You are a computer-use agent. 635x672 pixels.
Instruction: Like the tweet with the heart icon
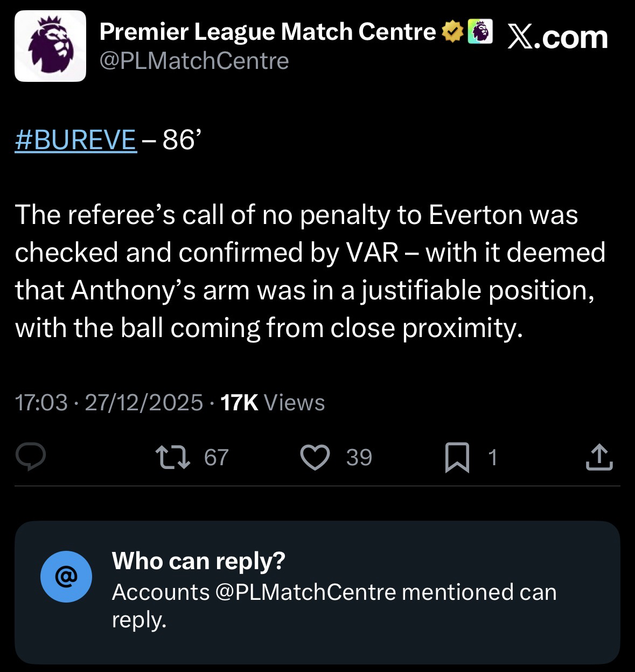point(315,457)
